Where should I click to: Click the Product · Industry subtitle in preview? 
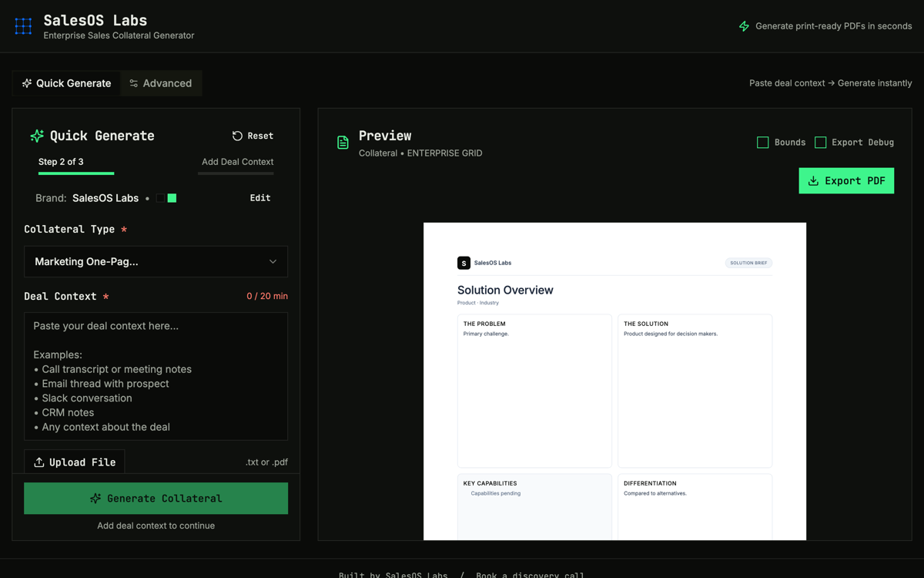pos(478,303)
